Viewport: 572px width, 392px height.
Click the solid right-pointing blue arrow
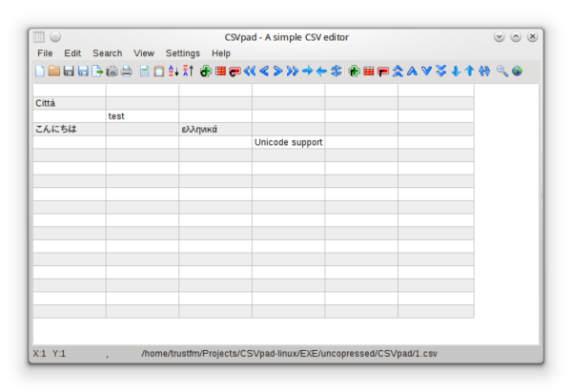[307, 71]
